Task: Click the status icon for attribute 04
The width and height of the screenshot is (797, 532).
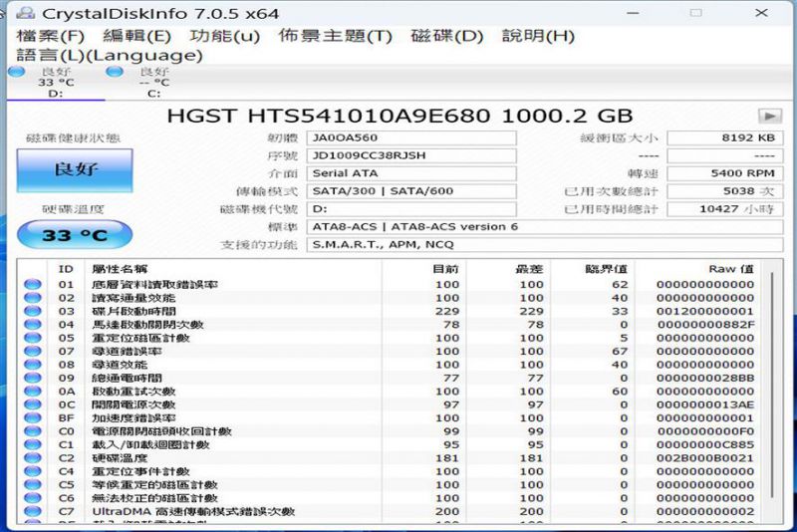Action: [x=33, y=324]
